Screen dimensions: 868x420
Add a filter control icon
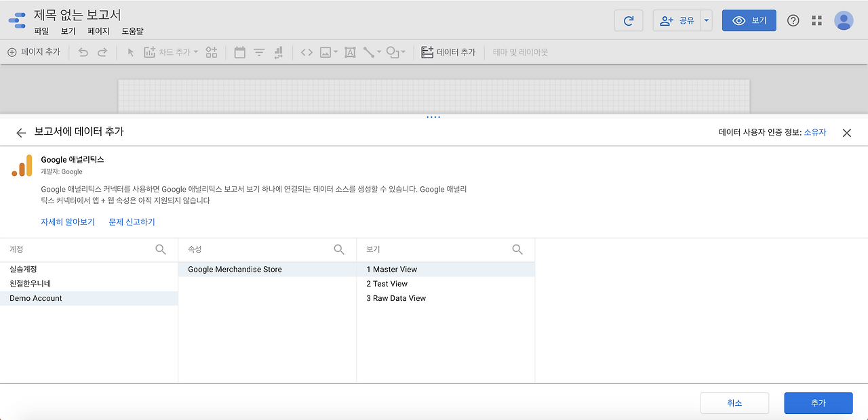pos(259,52)
